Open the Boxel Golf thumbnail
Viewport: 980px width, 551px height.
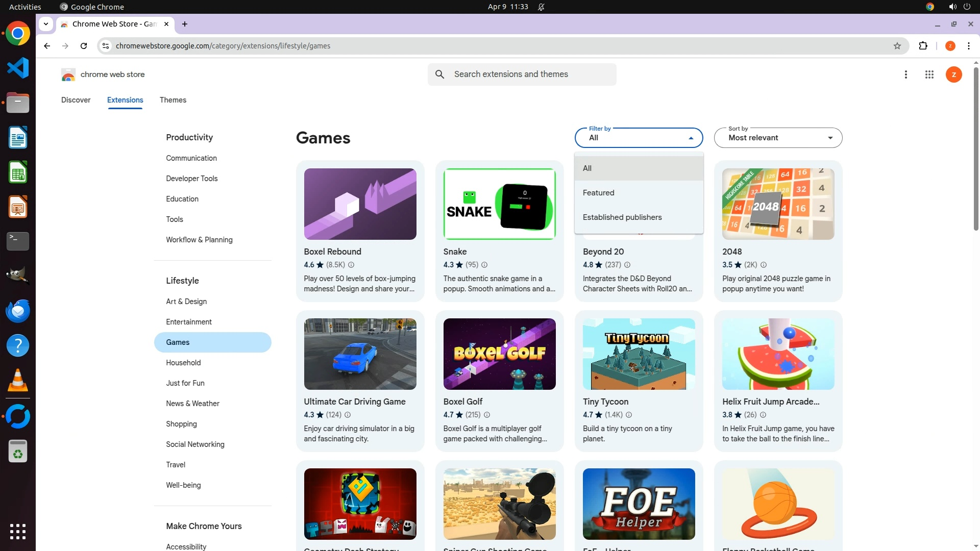[499, 354]
